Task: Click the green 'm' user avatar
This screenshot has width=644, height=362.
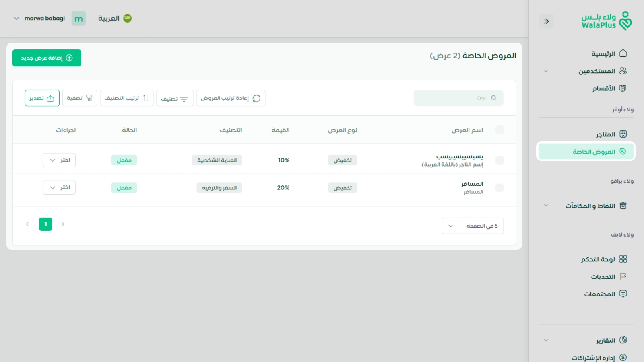Action: pyautogui.click(x=78, y=19)
